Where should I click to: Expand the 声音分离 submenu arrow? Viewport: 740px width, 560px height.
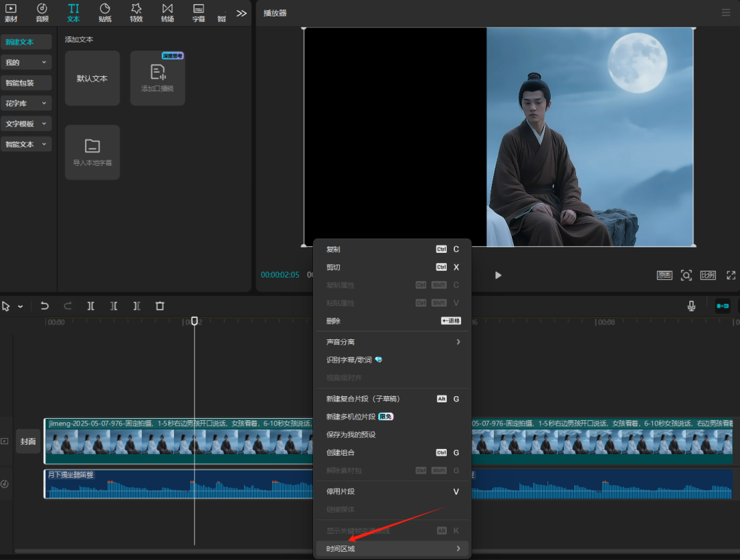458,342
